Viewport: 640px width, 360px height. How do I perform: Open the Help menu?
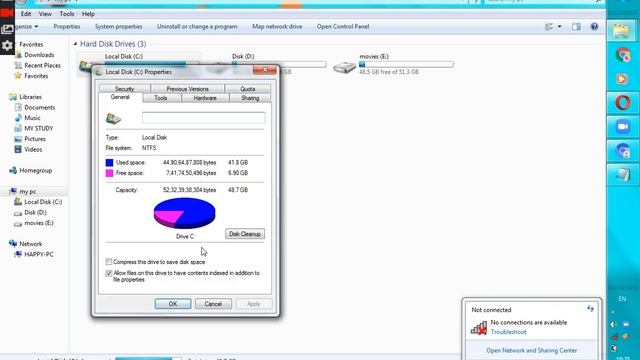point(88,14)
